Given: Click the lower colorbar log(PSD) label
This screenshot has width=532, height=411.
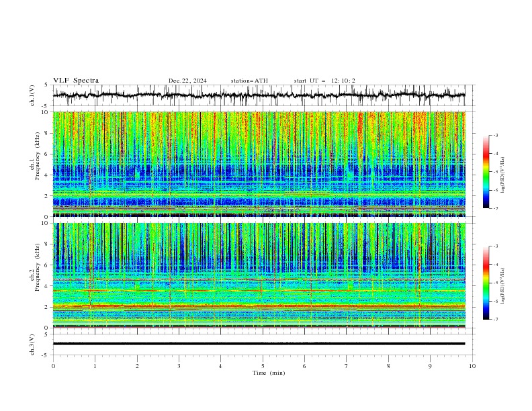Looking at the screenshot, I should pos(503,286).
